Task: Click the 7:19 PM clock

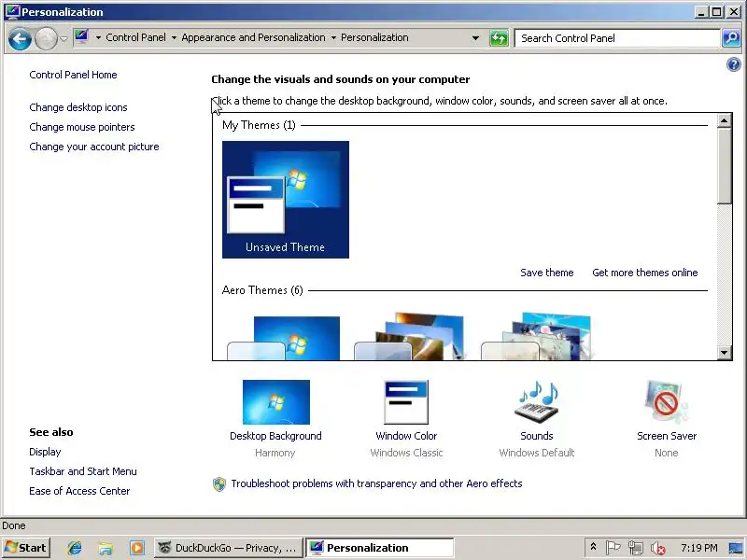Action: coord(698,548)
